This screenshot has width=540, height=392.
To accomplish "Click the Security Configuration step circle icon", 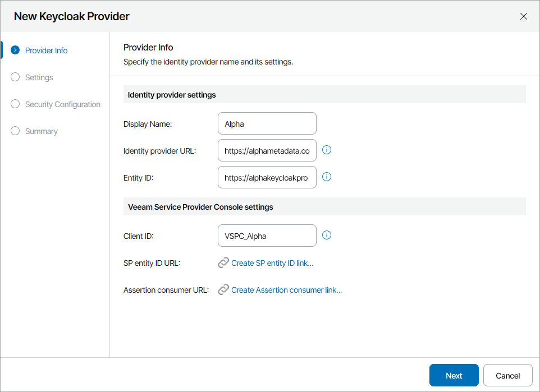I will (x=15, y=104).
